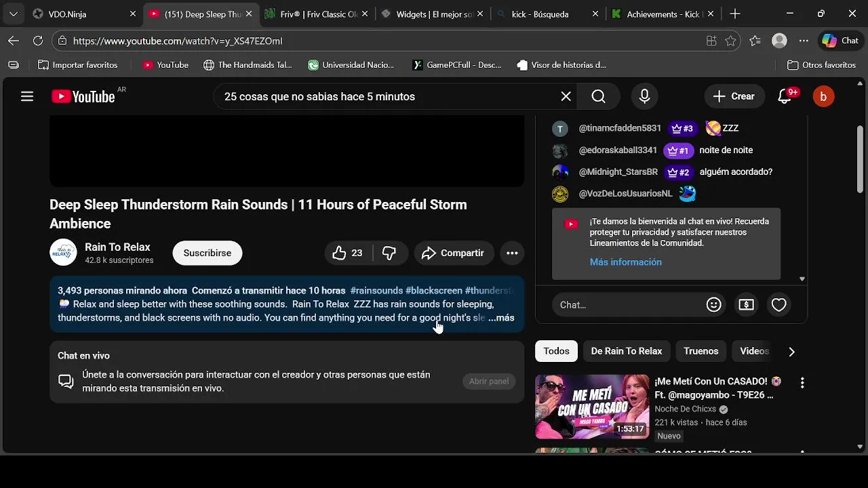Go to the YouTube home logo
The height and width of the screenshot is (488, 868).
point(83,97)
